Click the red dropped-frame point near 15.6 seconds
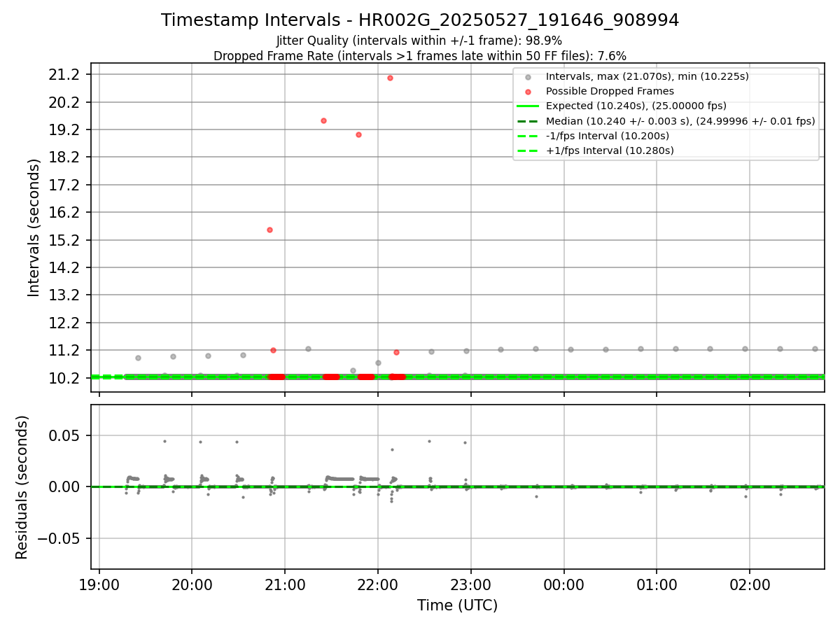Image resolution: width=840 pixels, height=630 pixels. click(269, 230)
